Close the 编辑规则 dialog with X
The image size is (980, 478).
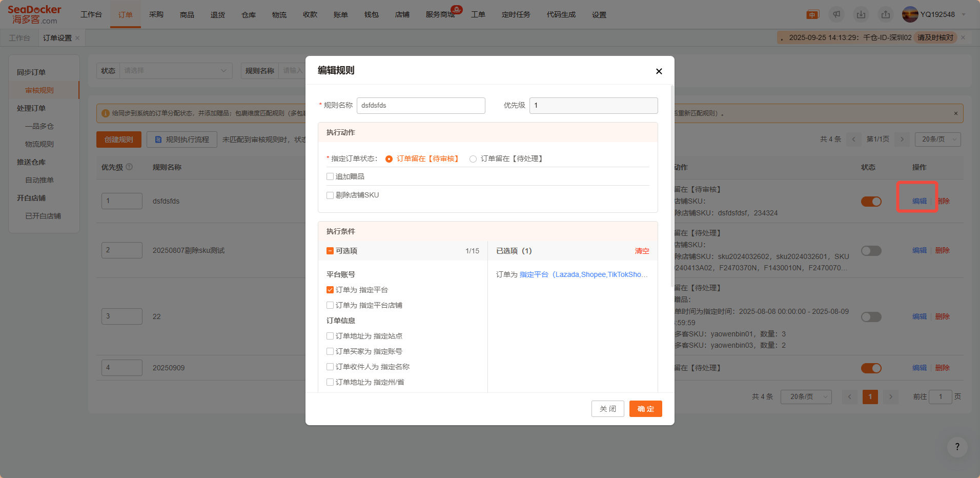[x=659, y=71]
